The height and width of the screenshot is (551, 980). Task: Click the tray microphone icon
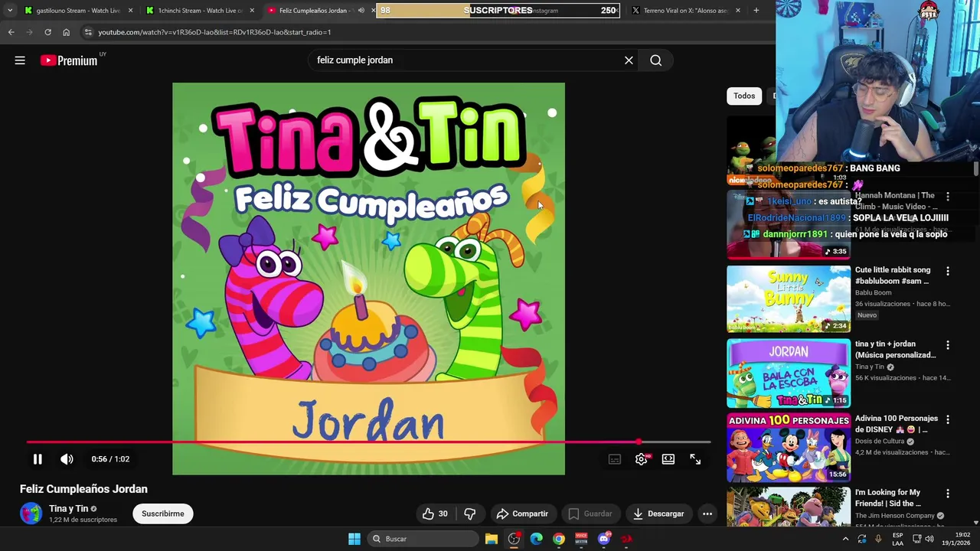coord(878,539)
